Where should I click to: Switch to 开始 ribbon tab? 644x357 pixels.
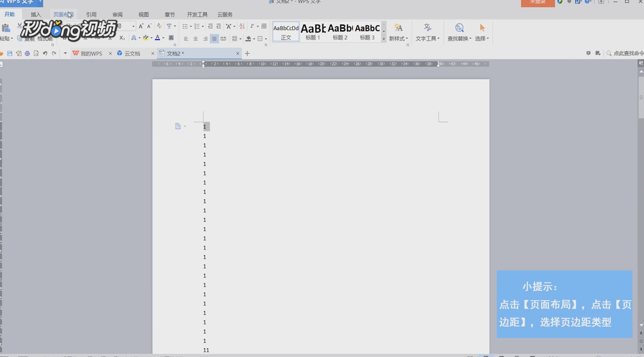10,14
